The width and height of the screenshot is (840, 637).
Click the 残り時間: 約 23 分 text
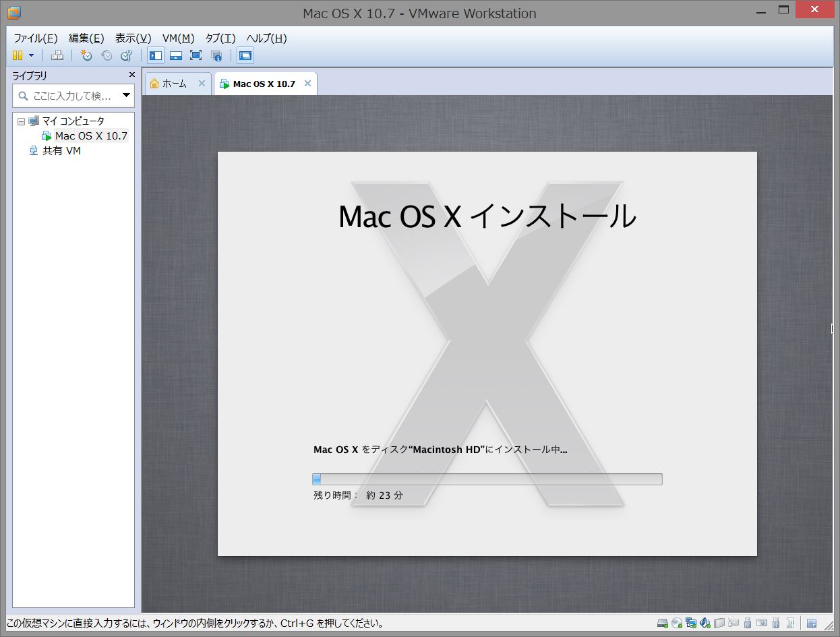pyautogui.click(x=358, y=495)
